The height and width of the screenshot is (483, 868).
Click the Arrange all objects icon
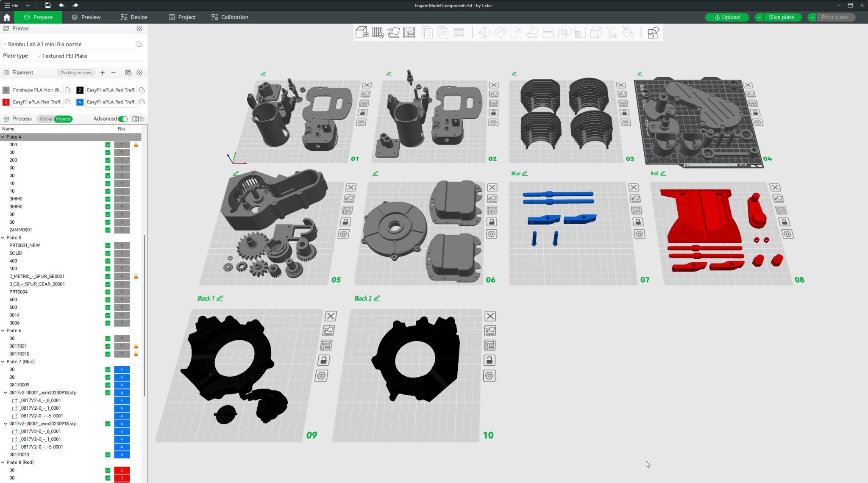click(x=409, y=33)
